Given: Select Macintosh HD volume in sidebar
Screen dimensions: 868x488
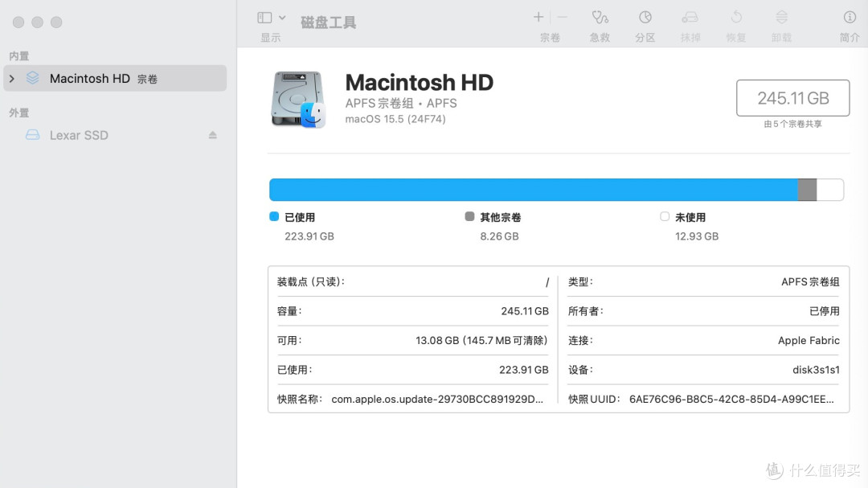Looking at the screenshot, I should [x=115, y=79].
